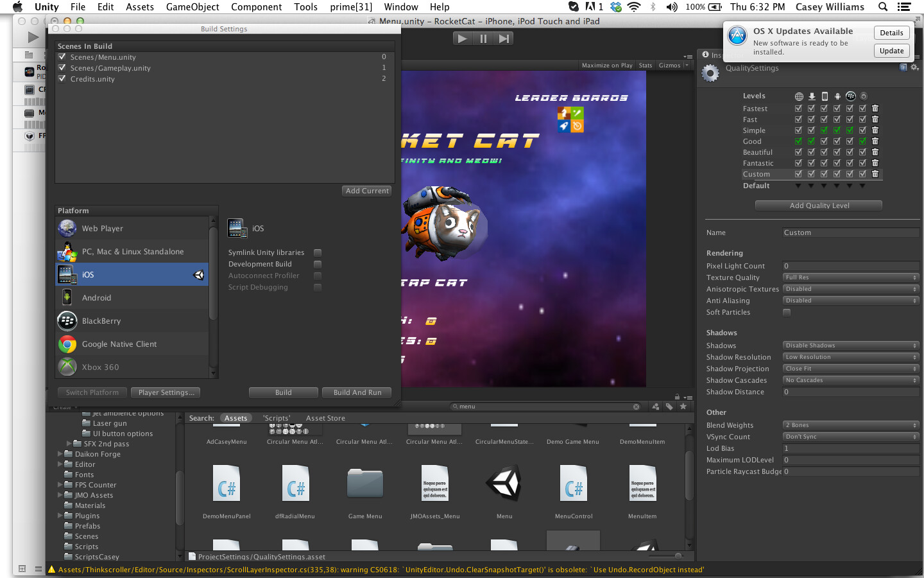Toggle iOS checkbox for Simple level
924x578 pixels.
[824, 130]
